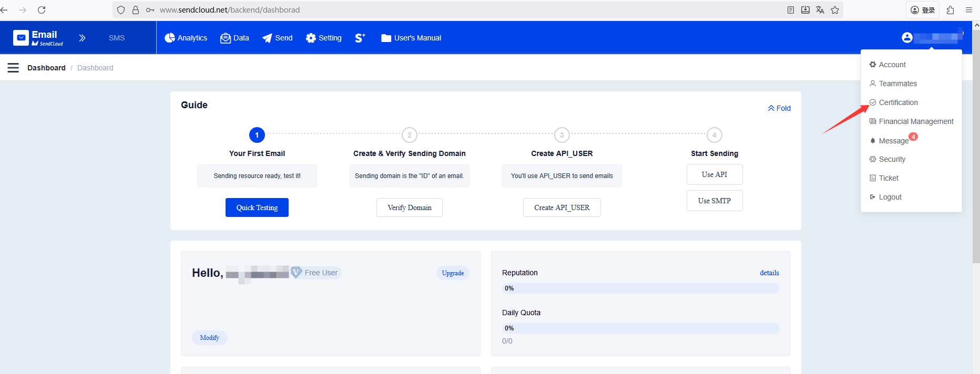
Task: Click the browser reload icon
Action: [x=42, y=10]
